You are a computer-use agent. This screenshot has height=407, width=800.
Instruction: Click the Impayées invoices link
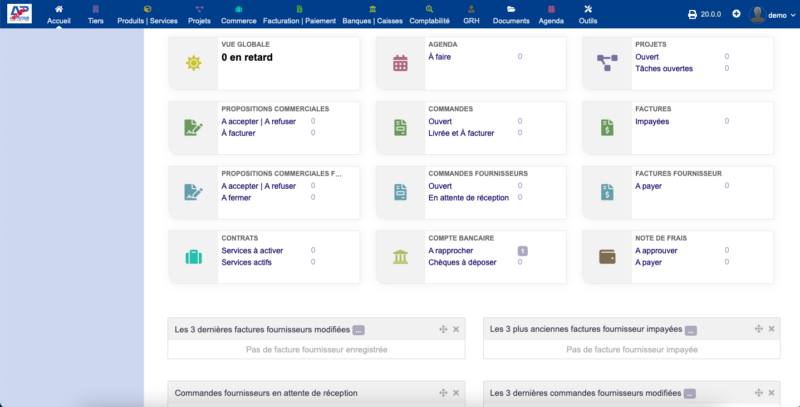[x=652, y=121]
